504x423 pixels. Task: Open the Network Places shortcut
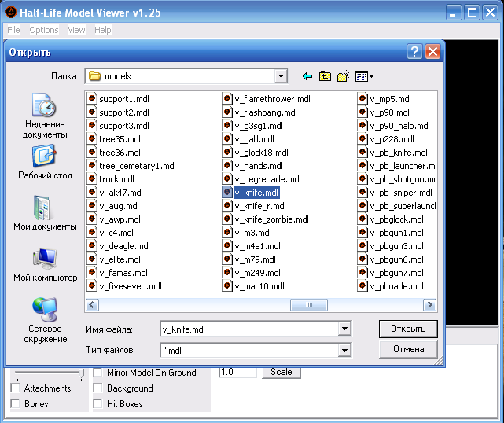tap(44, 319)
